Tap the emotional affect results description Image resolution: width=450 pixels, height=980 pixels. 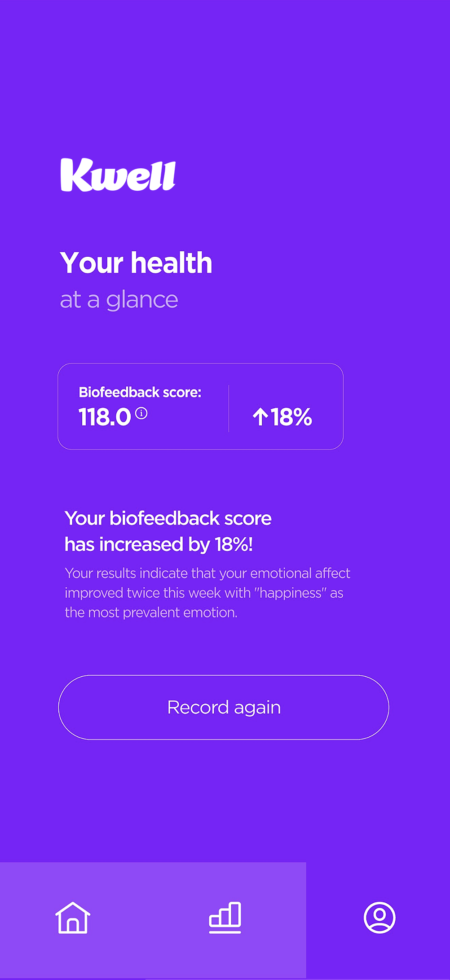point(207,593)
